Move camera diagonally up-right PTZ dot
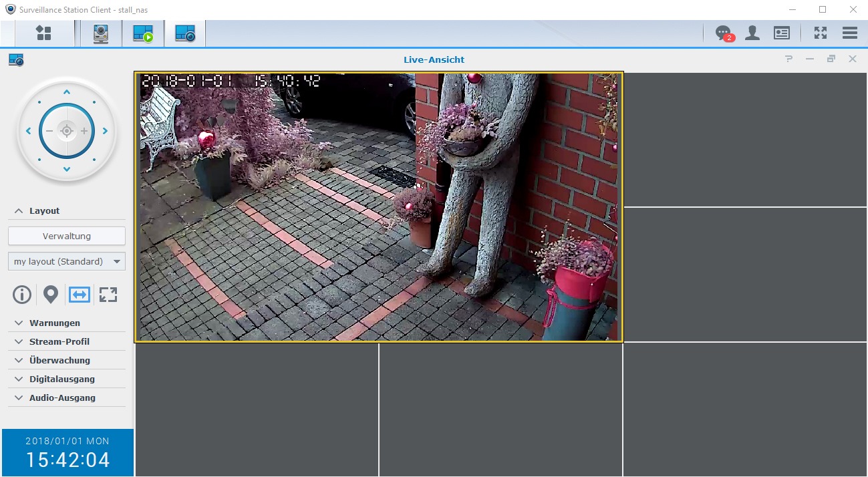This screenshot has width=868, height=477. (x=94, y=103)
